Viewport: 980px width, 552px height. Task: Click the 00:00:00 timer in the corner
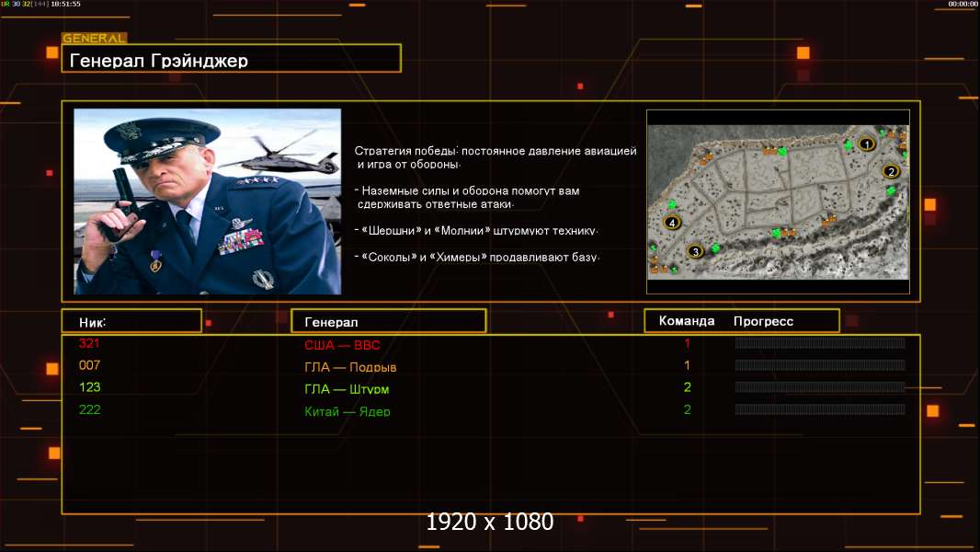(x=963, y=5)
